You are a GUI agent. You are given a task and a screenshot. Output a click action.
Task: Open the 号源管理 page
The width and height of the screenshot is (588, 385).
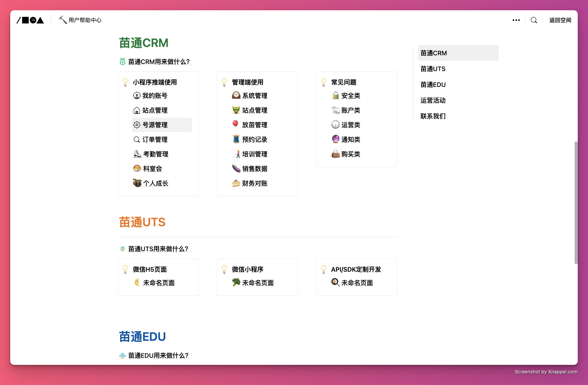coord(155,125)
